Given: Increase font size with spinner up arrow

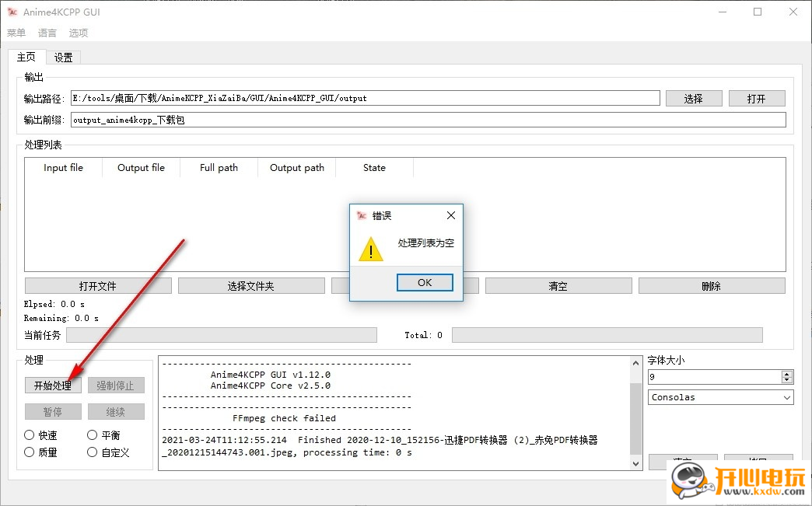Looking at the screenshot, I should pos(786,374).
